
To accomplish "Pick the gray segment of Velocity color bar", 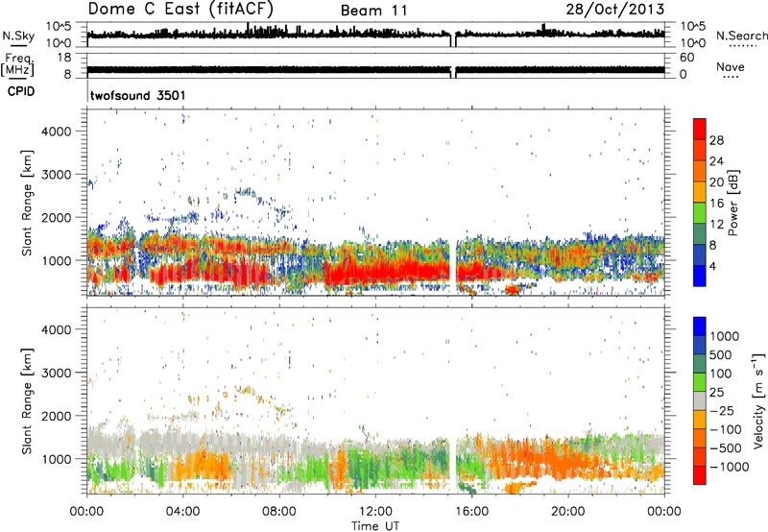I will point(700,400).
